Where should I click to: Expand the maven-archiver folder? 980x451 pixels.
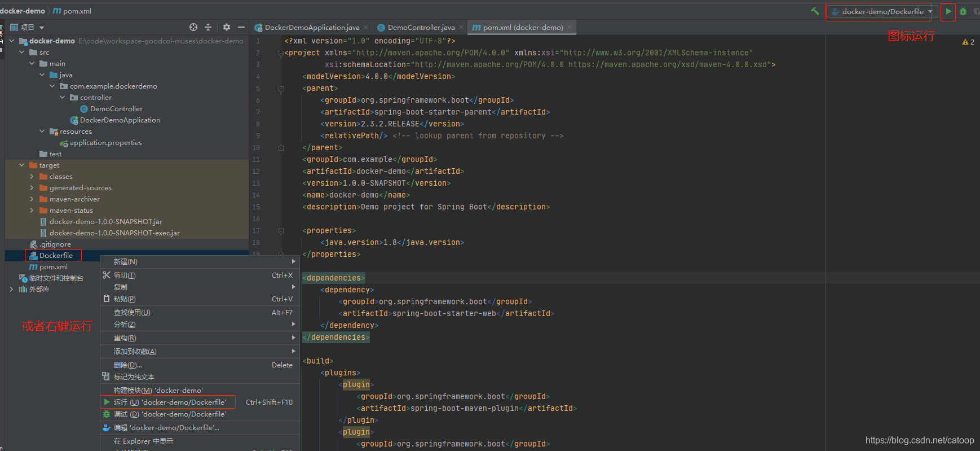tap(32, 199)
